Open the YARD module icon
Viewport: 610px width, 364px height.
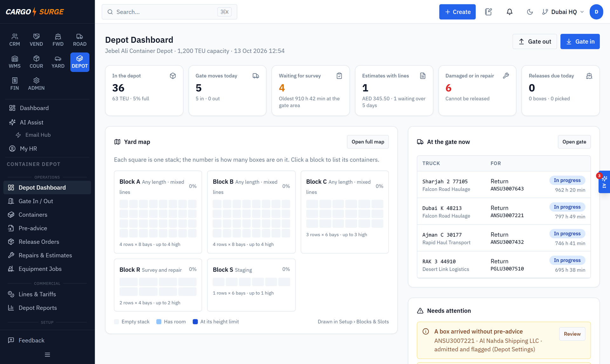click(58, 62)
